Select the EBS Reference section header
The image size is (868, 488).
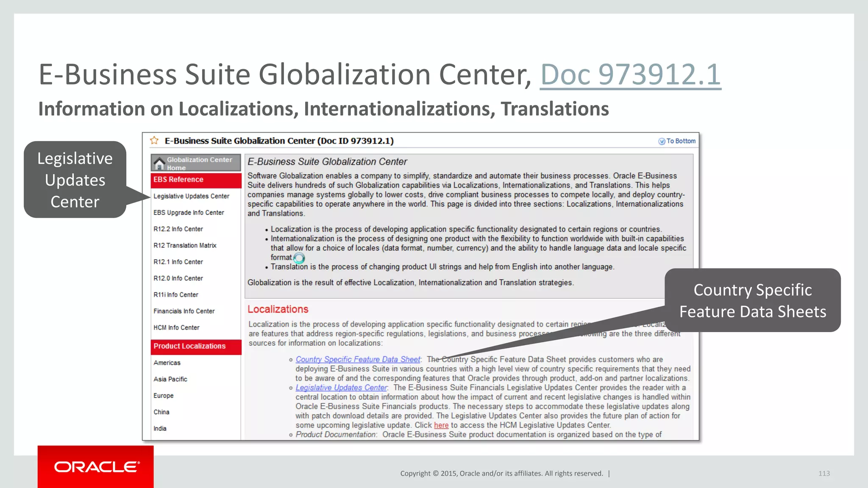tap(196, 180)
